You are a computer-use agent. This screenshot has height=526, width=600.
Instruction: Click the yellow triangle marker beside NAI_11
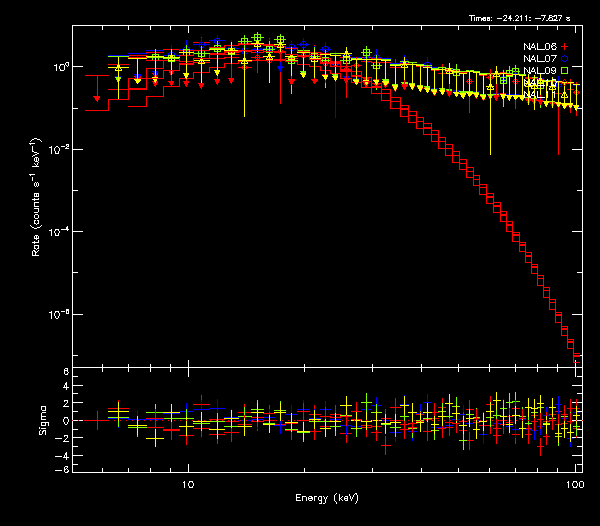click(x=564, y=95)
